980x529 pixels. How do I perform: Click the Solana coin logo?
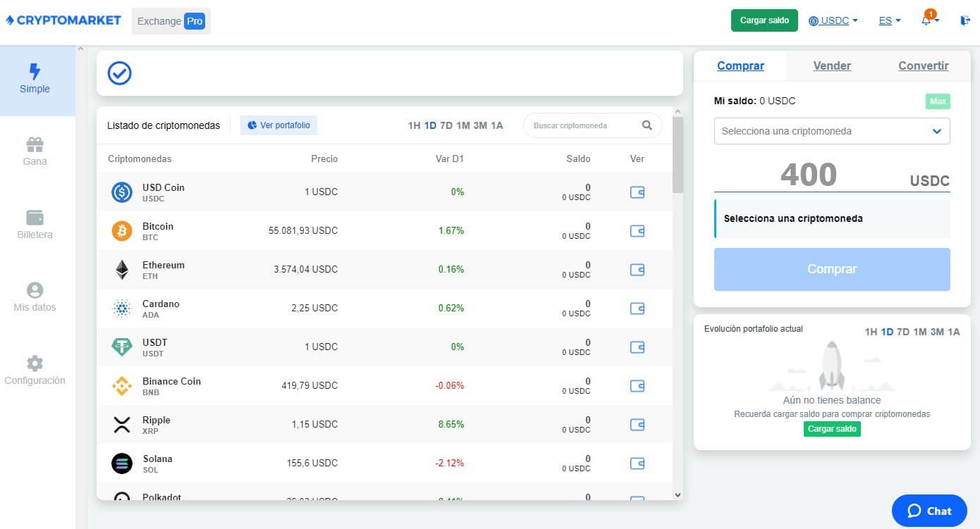(122, 463)
